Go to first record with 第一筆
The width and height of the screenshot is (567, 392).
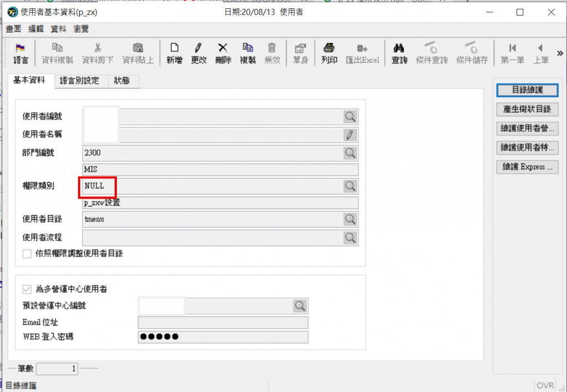click(x=512, y=53)
